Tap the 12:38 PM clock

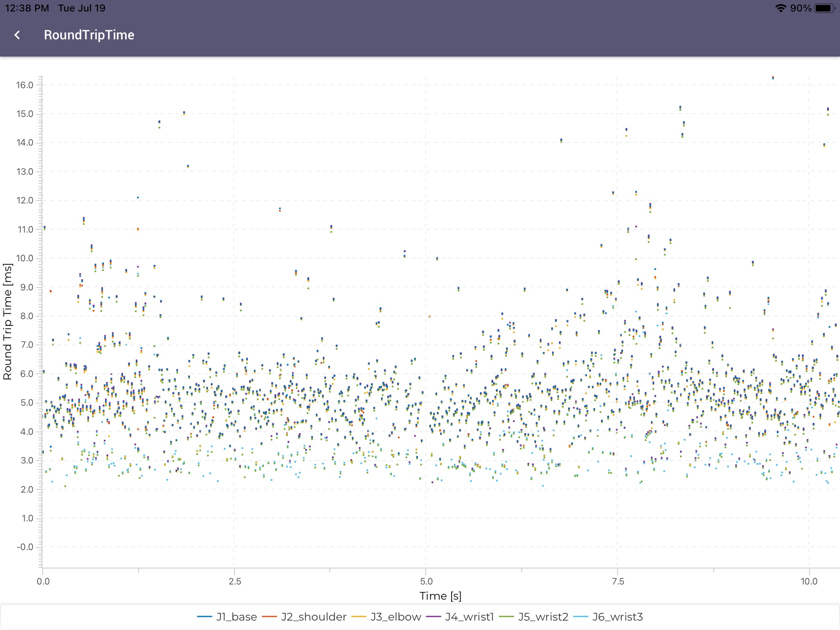tap(27, 8)
